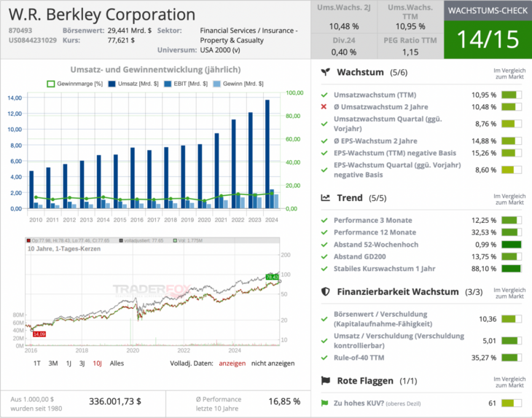Click green checkmark beside Rule-of-40 TTM
Screen dimensions: 532x418
[x=324, y=358]
